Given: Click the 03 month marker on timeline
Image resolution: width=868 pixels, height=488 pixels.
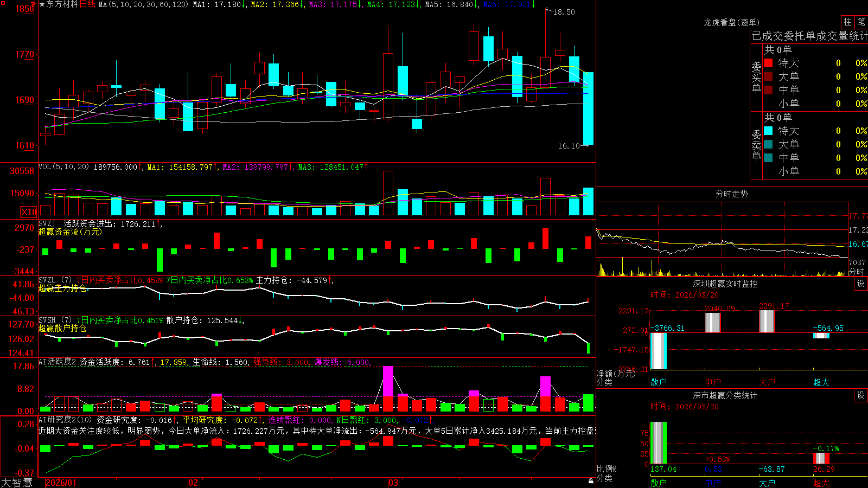Looking at the screenshot, I should [x=393, y=483].
